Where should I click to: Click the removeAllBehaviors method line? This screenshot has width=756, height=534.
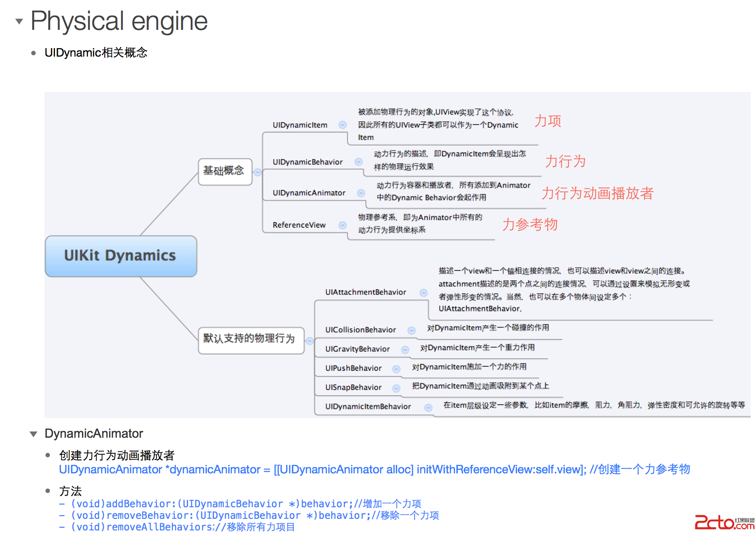[x=177, y=527]
